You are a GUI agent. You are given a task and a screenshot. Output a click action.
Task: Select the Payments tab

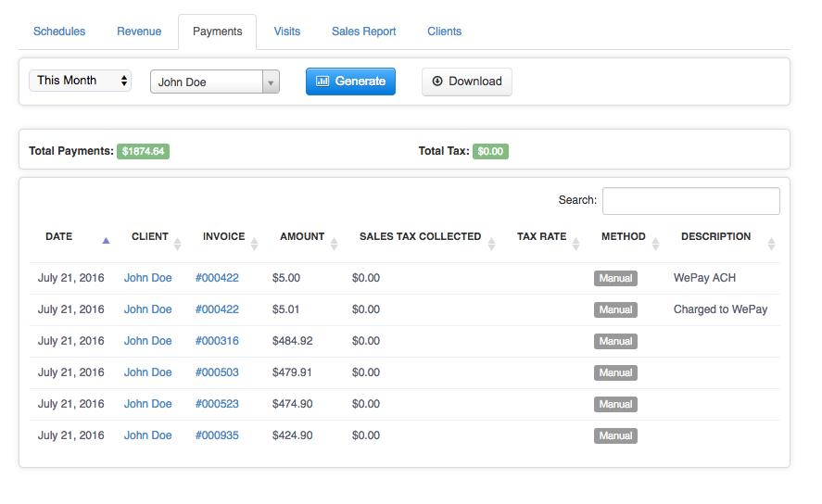[x=217, y=31]
